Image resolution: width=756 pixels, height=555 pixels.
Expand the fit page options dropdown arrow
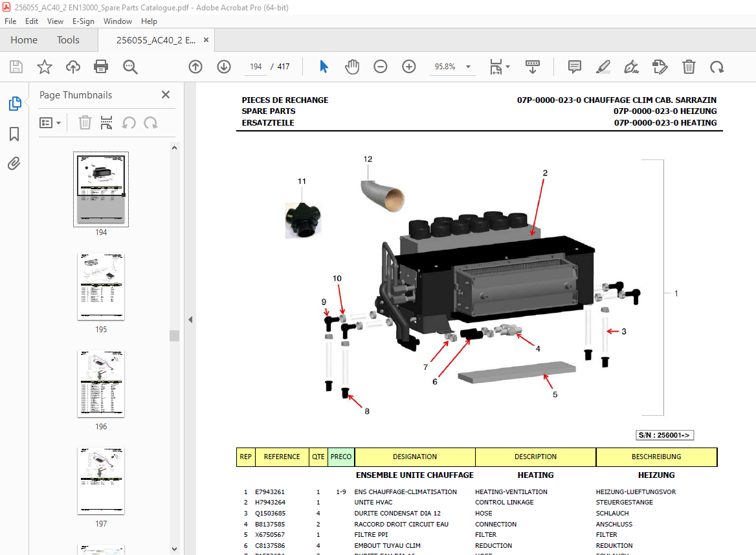pos(507,67)
